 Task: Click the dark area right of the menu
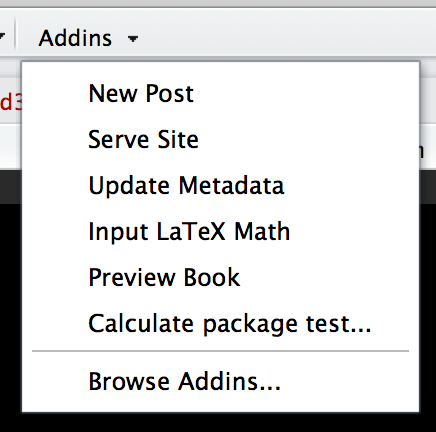click(428, 300)
